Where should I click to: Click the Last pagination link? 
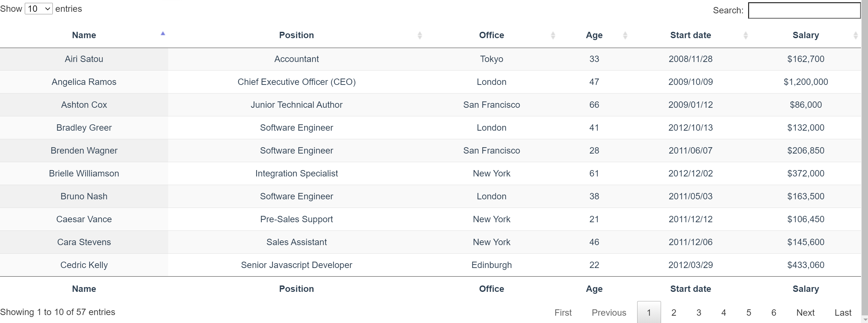click(x=843, y=313)
